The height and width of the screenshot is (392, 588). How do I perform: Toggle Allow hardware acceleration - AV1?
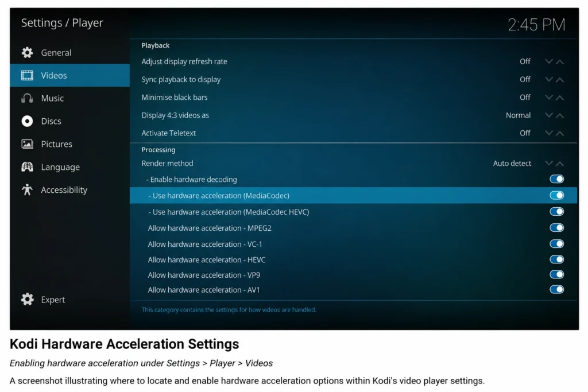[557, 290]
